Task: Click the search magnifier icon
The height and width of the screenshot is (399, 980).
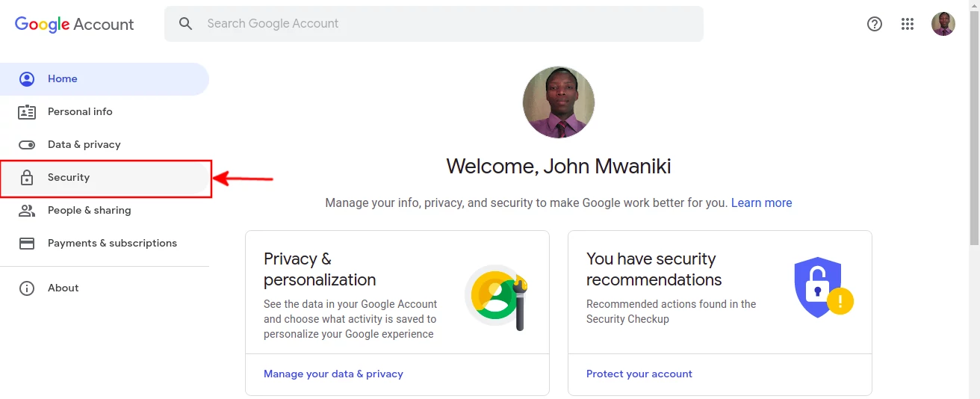Action: pos(186,24)
